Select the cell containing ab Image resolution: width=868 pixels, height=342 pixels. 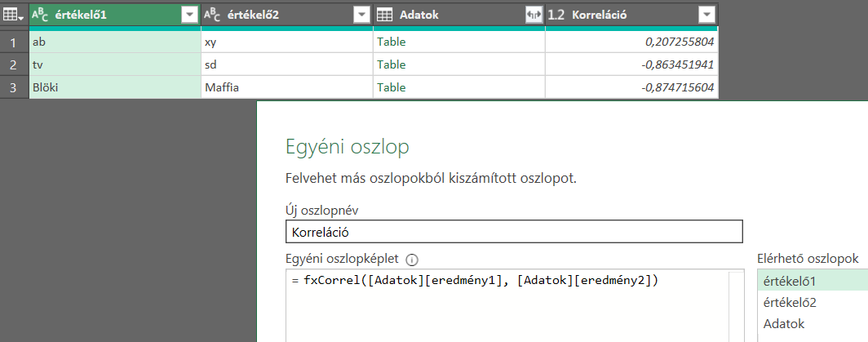(x=115, y=42)
